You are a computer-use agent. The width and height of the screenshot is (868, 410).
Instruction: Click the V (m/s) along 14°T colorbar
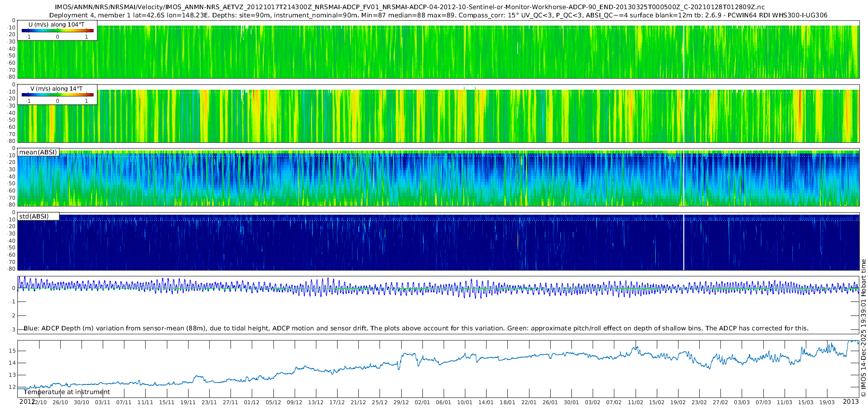[57, 95]
